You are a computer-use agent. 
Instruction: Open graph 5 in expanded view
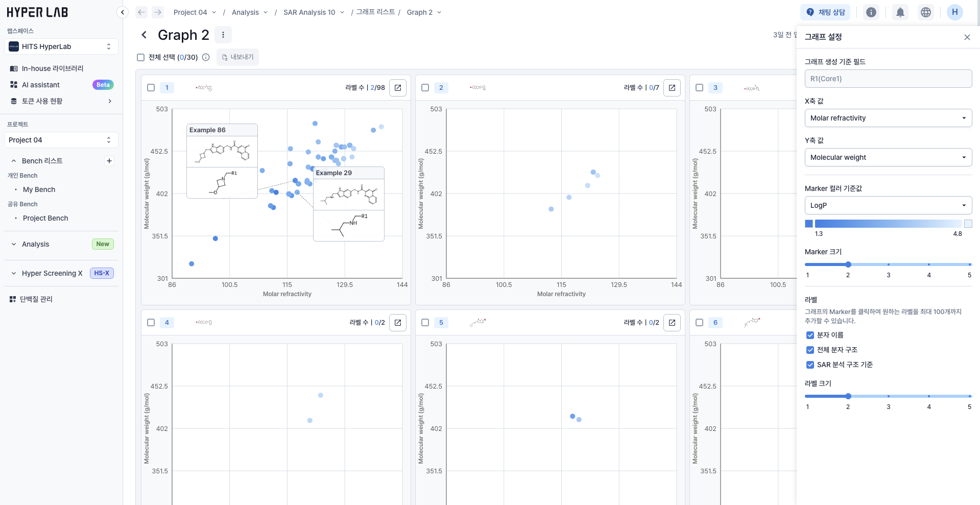(x=672, y=323)
